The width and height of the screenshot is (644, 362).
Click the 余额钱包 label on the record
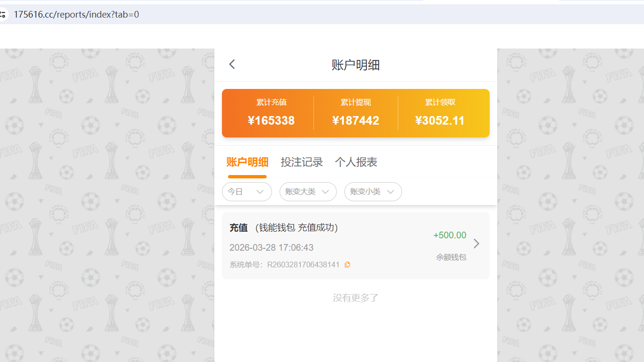[451, 257]
